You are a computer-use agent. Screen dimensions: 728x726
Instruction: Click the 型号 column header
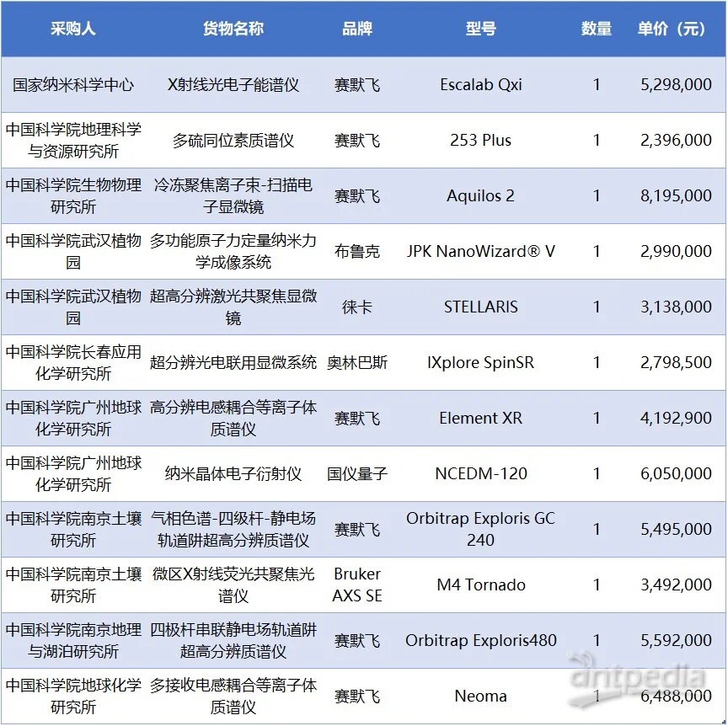pos(480,29)
